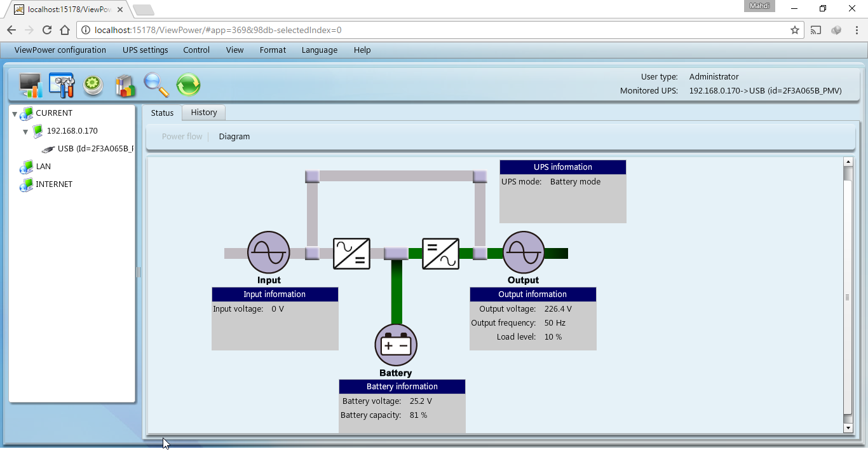Select the LAN tree item
Screen dimensions: 868x463
click(43, 167)
